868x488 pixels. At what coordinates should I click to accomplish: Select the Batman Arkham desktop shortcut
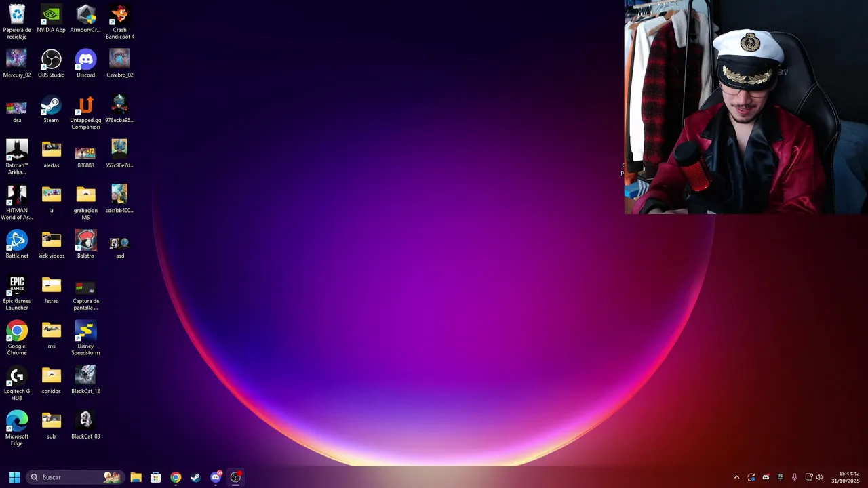[x=17, y=157]
